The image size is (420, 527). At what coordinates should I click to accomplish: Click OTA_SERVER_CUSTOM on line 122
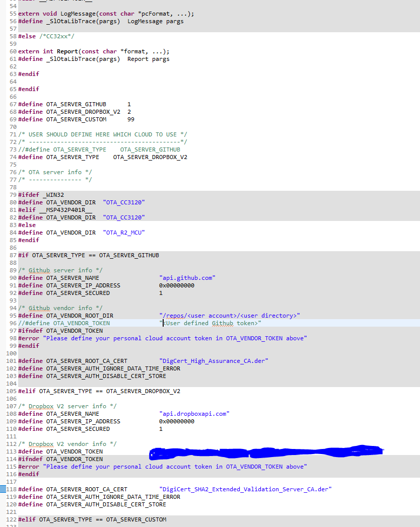[136, 519]
